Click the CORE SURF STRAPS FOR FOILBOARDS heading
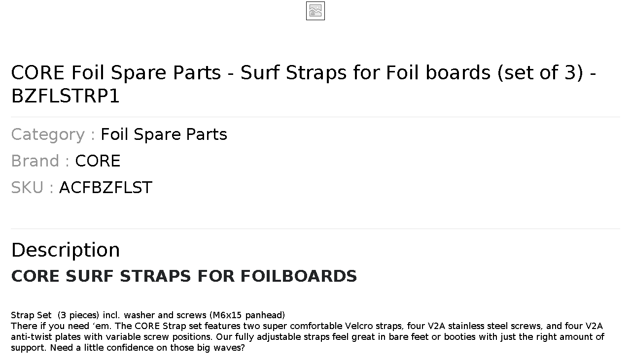Viewport: 631px width, 364px height. [184, 276]
